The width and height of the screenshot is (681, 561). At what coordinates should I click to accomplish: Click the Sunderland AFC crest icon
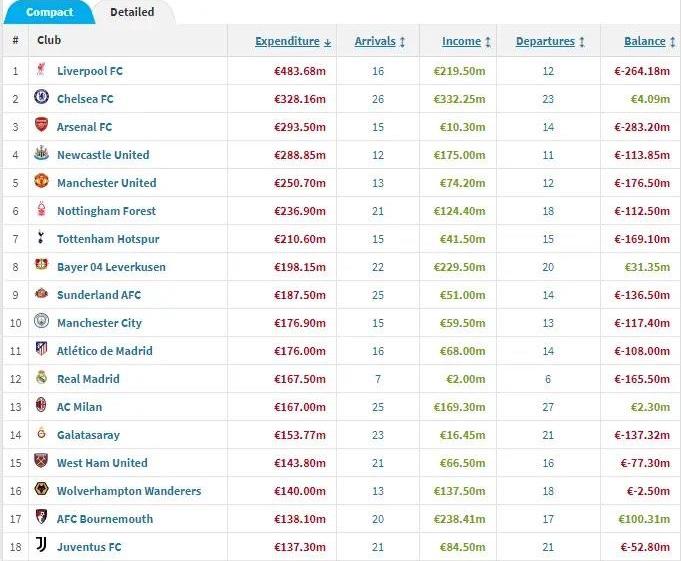point(41,293)
